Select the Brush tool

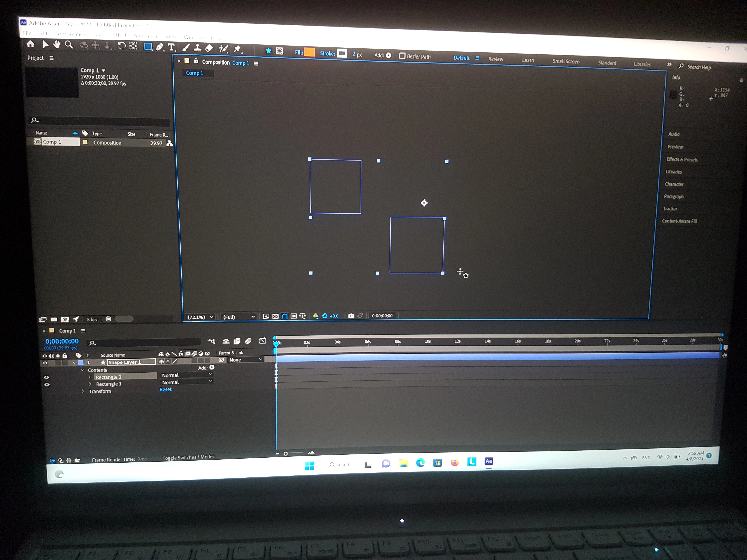point(186,48)
